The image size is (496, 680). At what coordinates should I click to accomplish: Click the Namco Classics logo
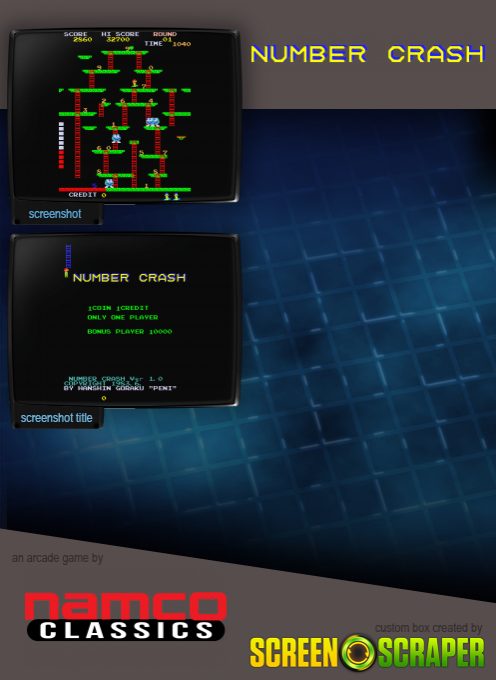pyautogui.click(x=126, y=616)
